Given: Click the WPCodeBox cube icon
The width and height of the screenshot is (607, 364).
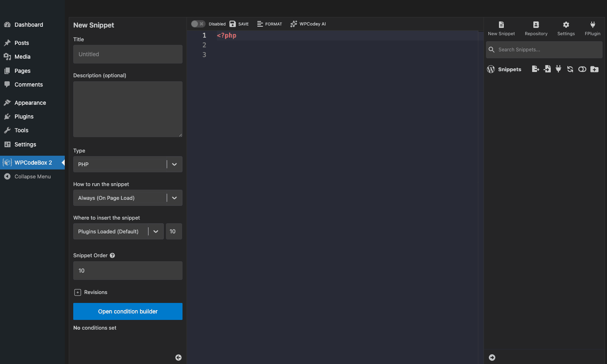Looking at the screenshot, I should [x=7, y=163].
